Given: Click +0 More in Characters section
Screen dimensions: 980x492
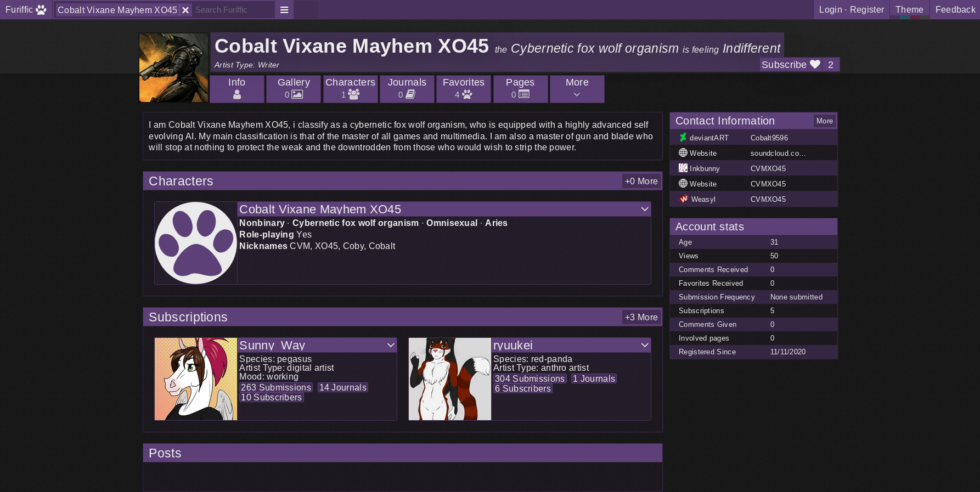Looking at the screenshot, I should [641, 181].
